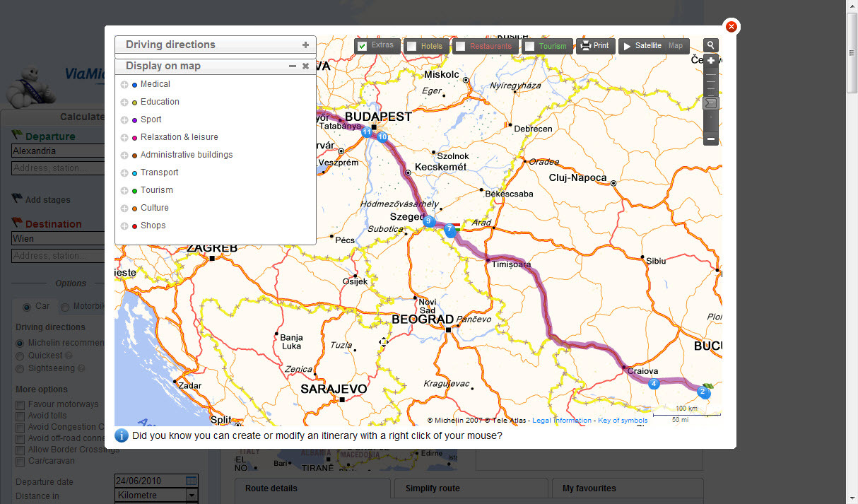This screenshot has height=504, width=858.
Task: Switch to the Map view button
Action: tap(676, 46)
